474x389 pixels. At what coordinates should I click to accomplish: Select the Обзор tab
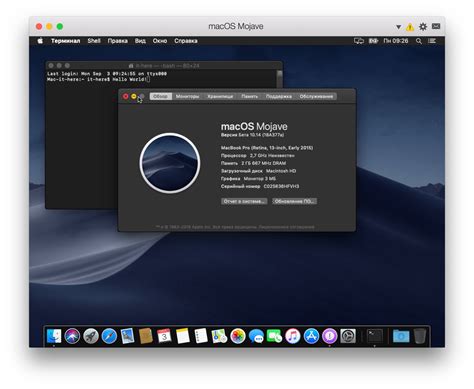click(161, 96)
